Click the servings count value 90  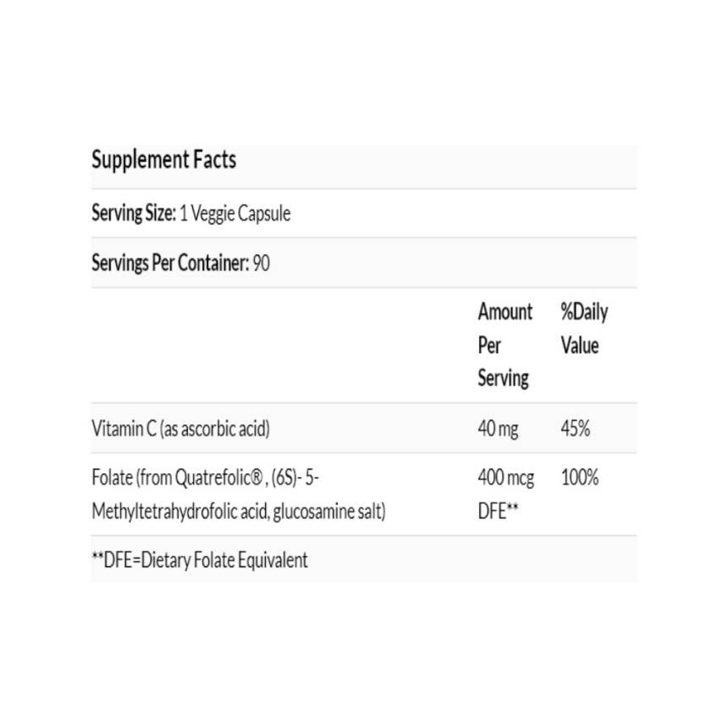click(262, 262)
